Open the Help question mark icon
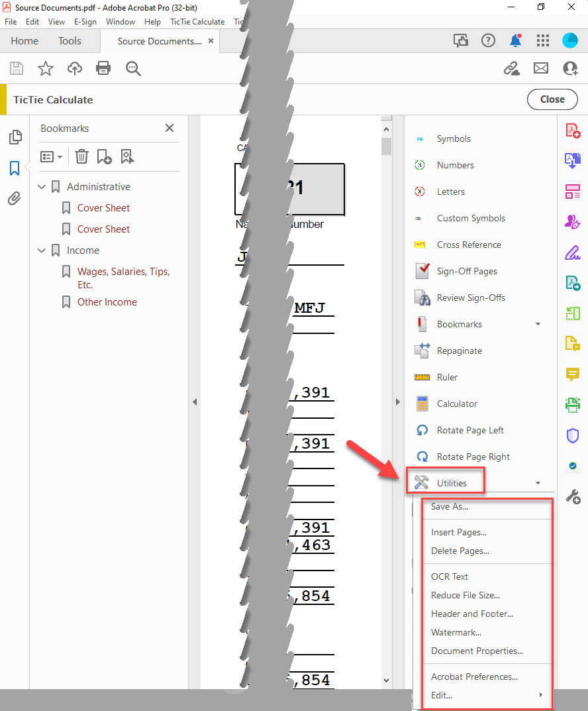The width and height of the screenshot is (588, 711). [x=488, y=41]
